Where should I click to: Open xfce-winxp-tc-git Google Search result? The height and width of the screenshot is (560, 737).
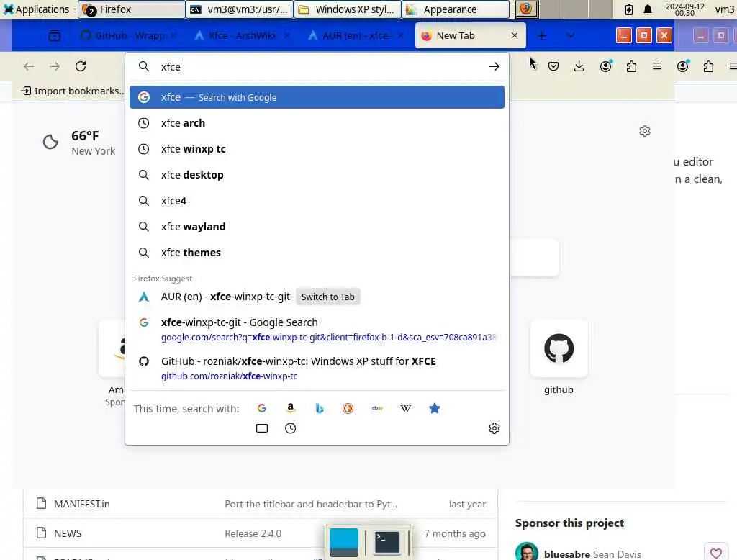pos(317,329)
